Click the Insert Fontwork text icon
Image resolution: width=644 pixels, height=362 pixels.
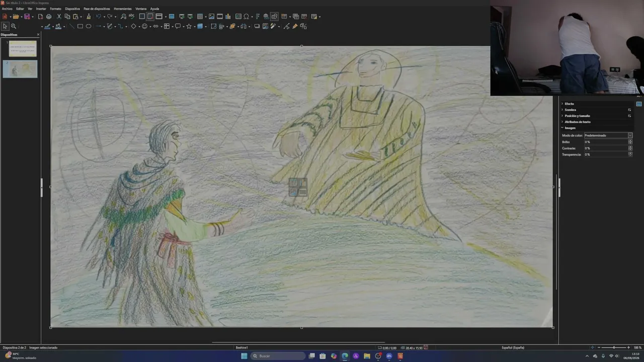[258, 17]
